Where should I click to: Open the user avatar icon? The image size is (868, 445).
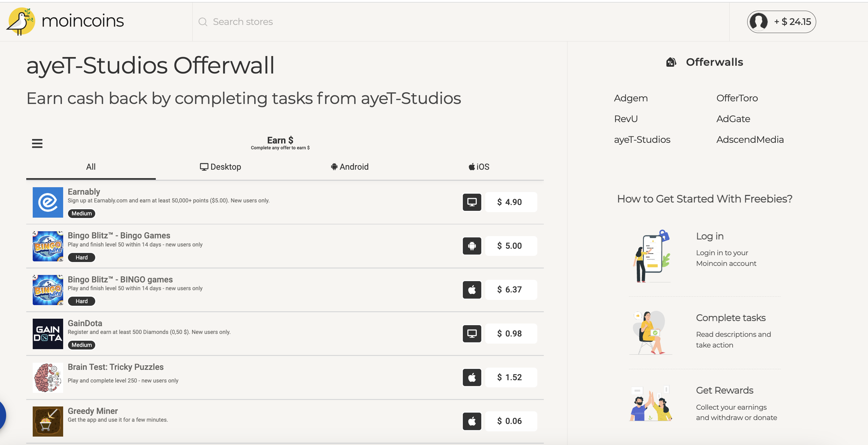[x=758, y=22]
